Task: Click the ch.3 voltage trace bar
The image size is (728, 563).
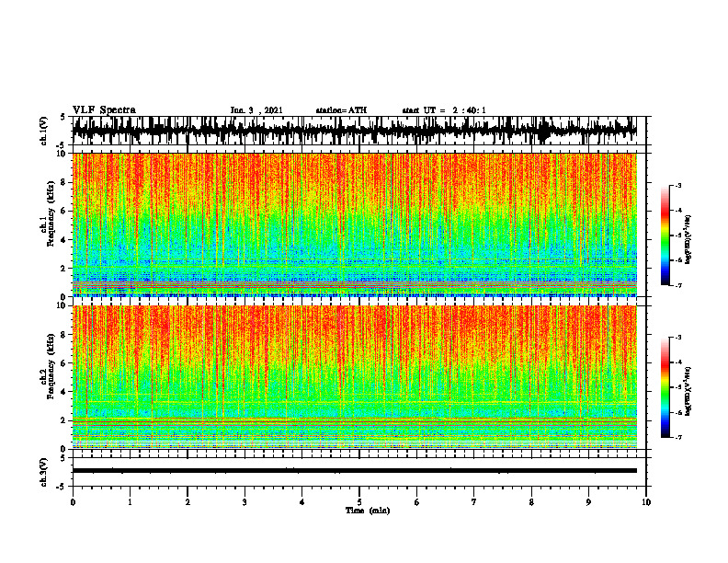Action: (354, 471)
